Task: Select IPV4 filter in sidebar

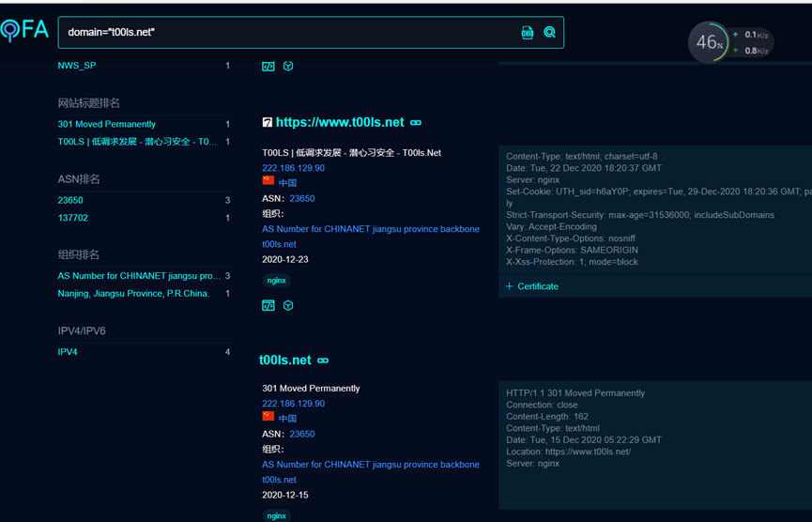Action: click(68, 352)
